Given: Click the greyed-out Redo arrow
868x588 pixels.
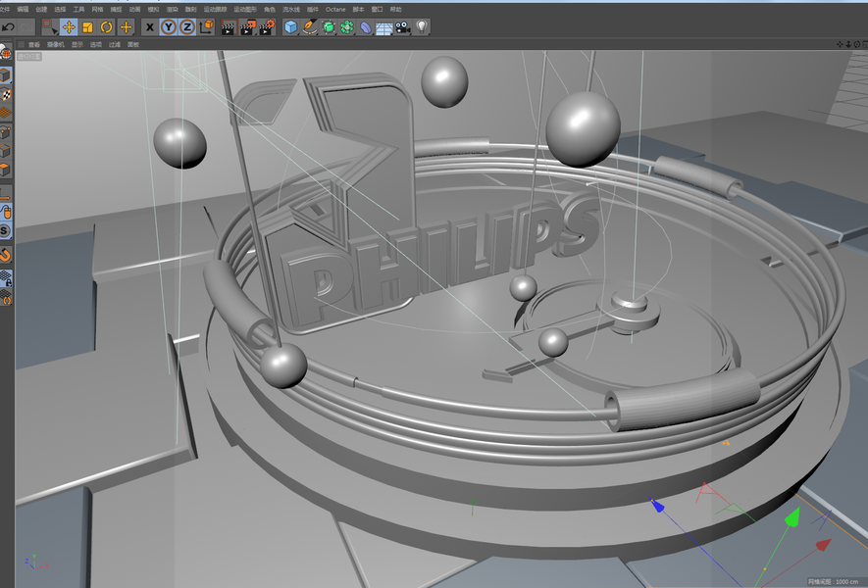Looking at the screenshot, I should coord(26,27).
